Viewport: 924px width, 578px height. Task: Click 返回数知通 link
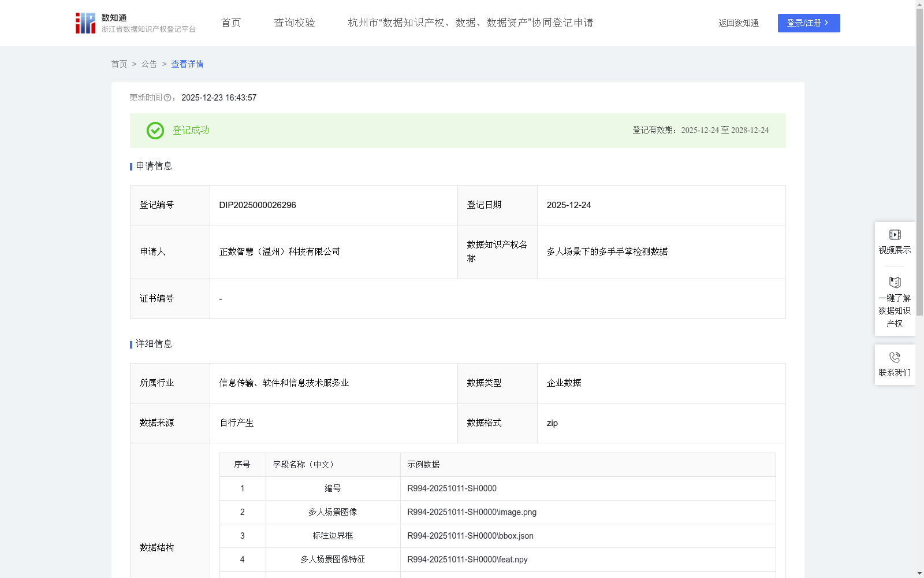point(739,23)
